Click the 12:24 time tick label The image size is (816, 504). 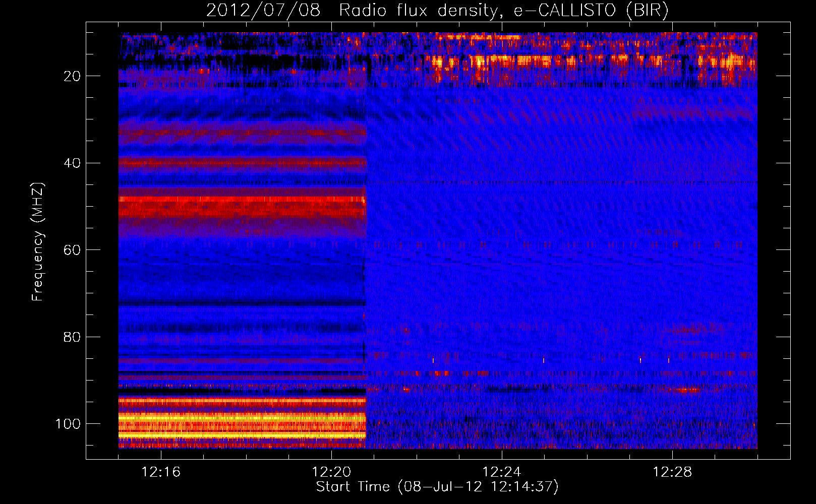click(x=502, y=472)
